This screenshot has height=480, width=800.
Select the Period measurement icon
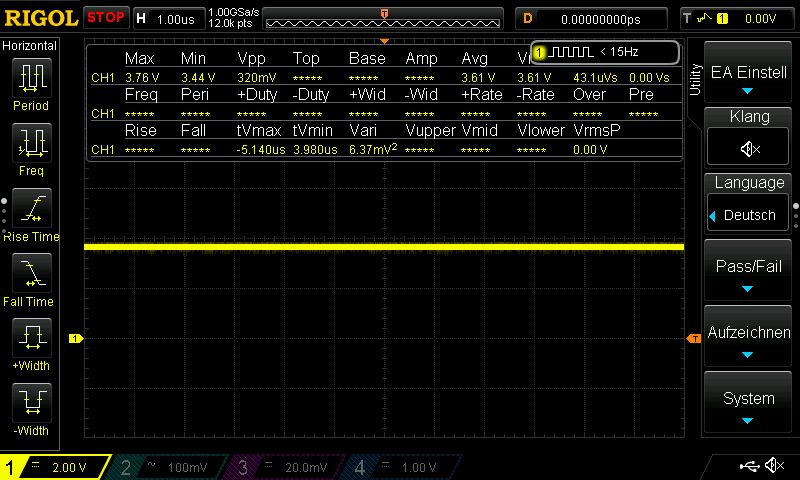pos(31,78)
